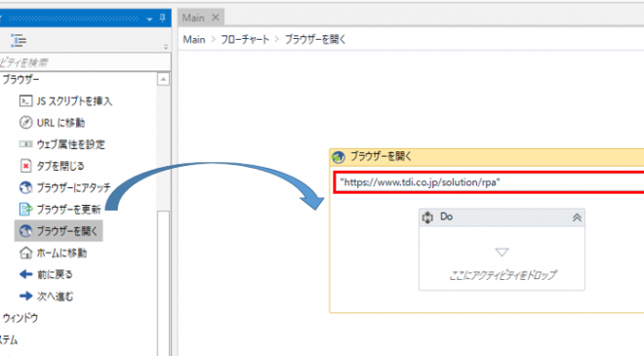Screen dimensions: 644x356
Task: Click ブラウザーを開く in the breadcrumb
Action: 315,39
